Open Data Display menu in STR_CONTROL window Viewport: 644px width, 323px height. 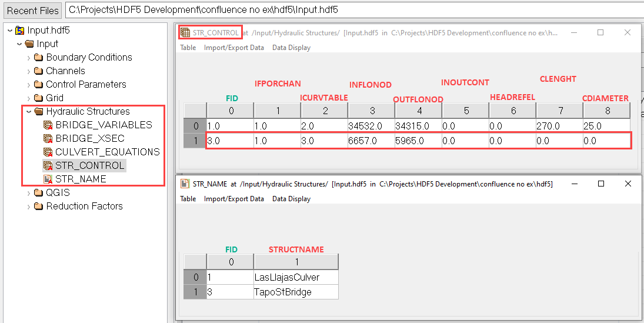[291, 48]
